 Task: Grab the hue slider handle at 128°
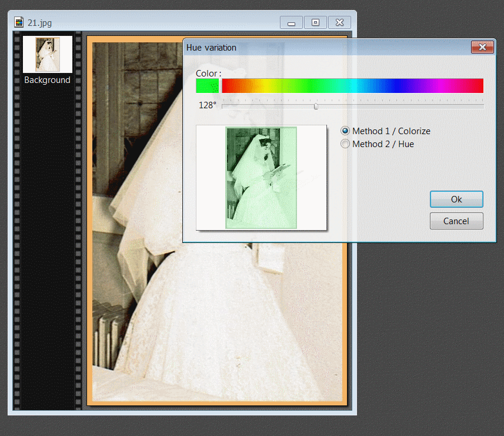316,106
